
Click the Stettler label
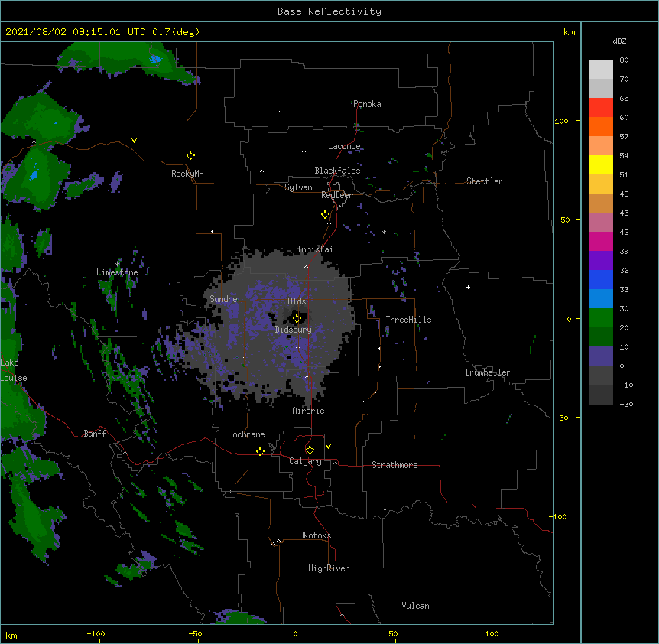485,181
